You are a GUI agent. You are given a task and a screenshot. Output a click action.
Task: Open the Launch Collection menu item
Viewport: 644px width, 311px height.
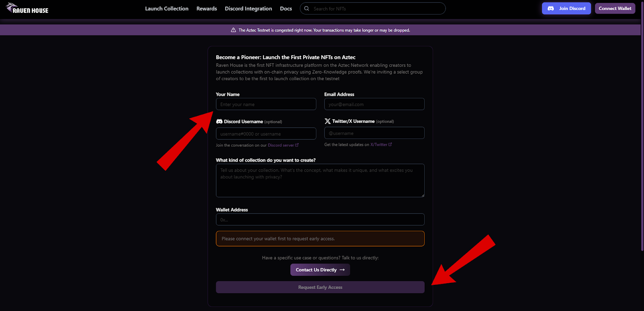click(167, 8)
